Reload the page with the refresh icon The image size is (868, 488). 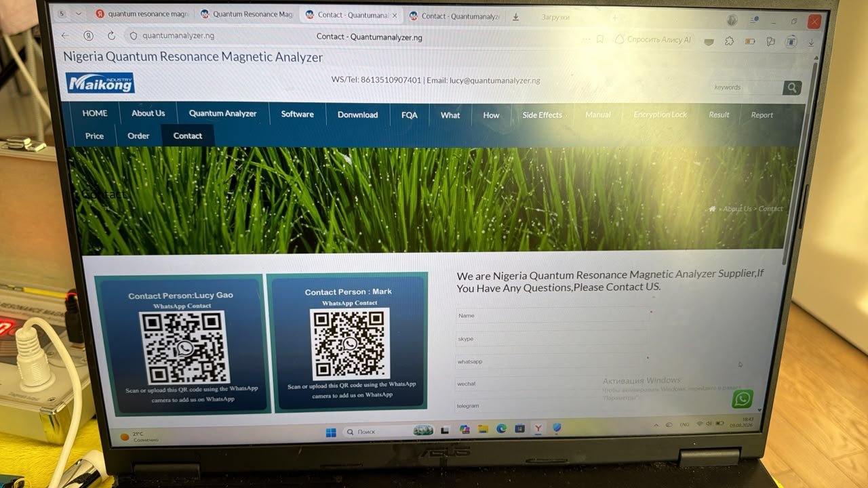click(111, 35)
